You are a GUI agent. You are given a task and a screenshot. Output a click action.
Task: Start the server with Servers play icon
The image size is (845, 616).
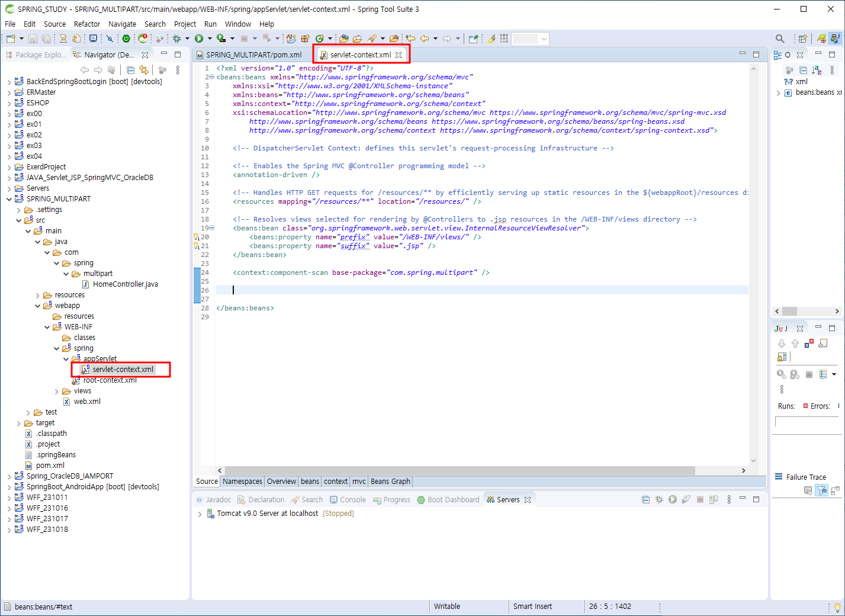click(673, 499)
